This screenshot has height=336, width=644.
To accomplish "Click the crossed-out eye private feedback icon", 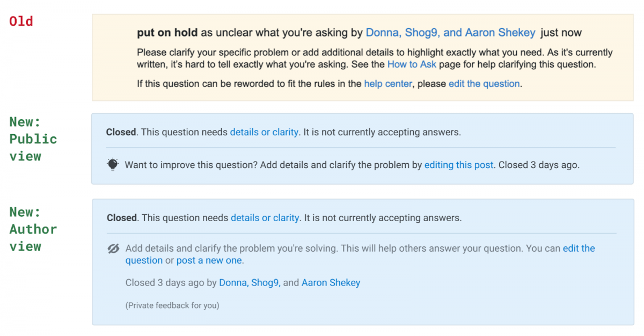I will coord(113,249).
